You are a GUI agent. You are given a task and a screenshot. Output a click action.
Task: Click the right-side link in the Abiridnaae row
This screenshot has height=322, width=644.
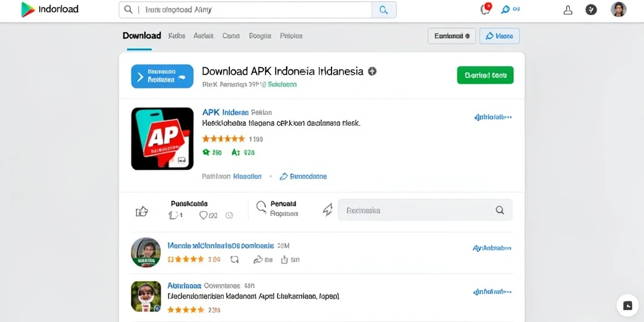[x=492, y=292]
